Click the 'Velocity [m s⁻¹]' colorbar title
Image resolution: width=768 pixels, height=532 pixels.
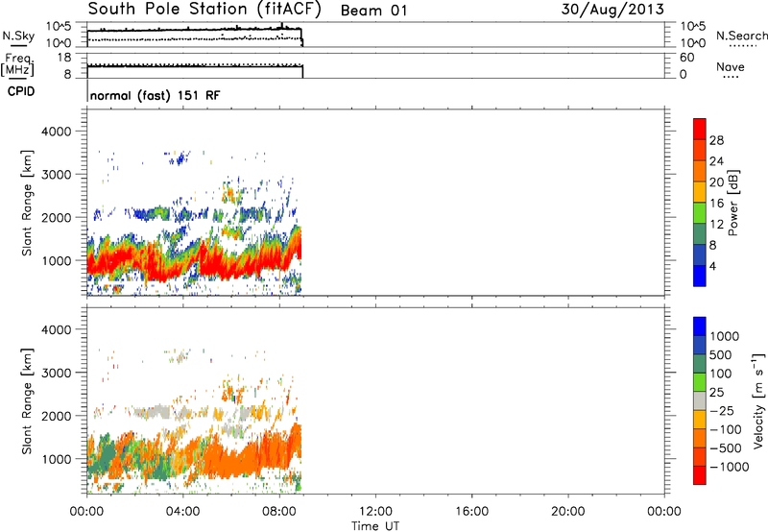758,400
